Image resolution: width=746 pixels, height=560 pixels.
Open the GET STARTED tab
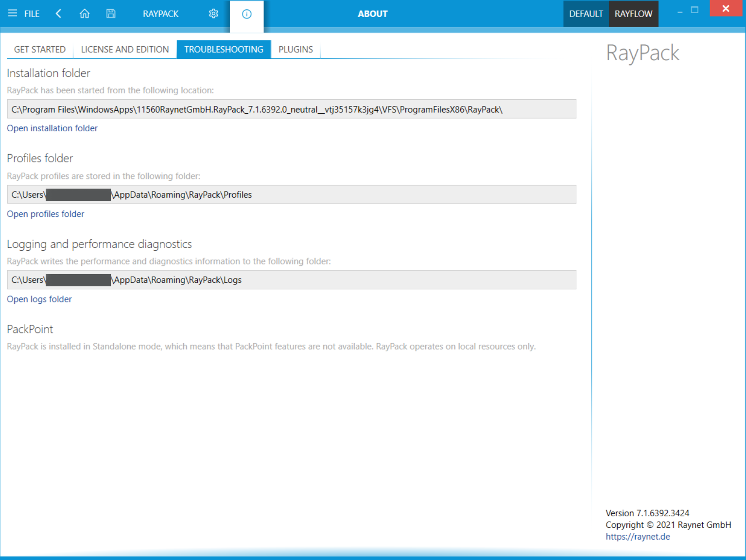pyautogui.click(x=40, y=49)
